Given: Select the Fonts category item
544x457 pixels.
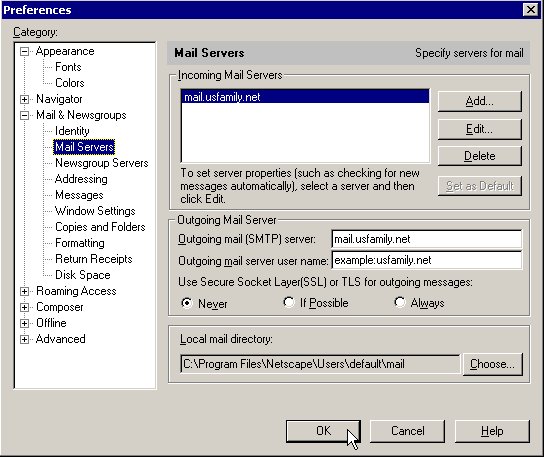Looking at the screenshot, I should (68, 67).
